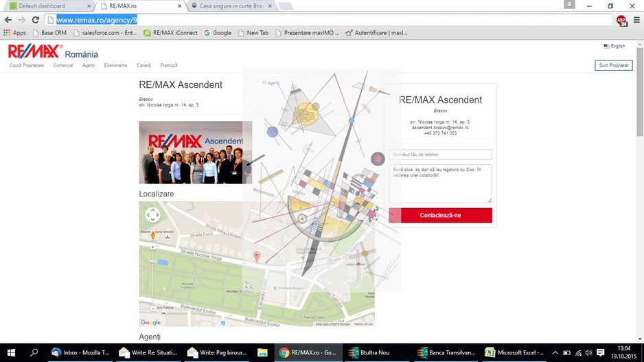Click the red location marker on map
The height and width of the screenshot is (362, 644).
[x=257, y=256]
